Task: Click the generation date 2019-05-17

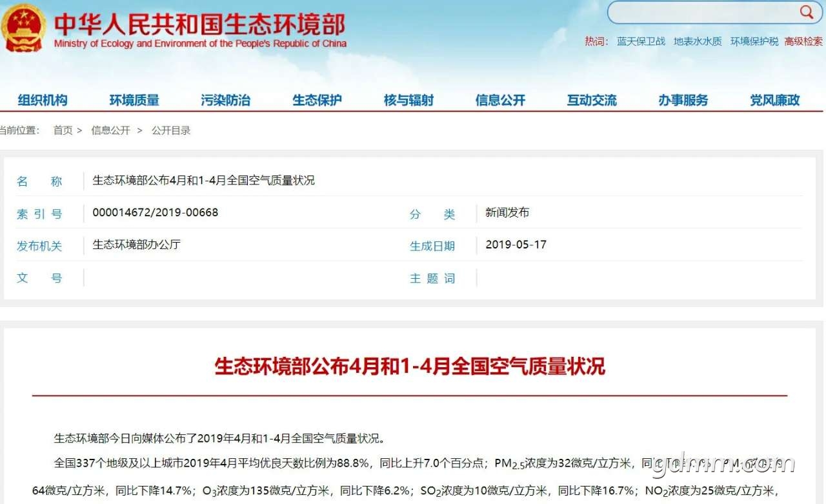Action: point(516,245)
